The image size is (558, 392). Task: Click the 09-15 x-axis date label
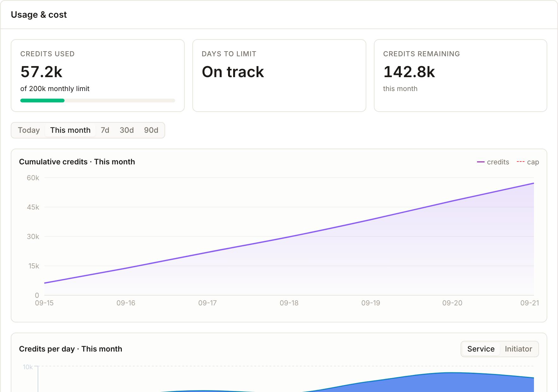44,303
